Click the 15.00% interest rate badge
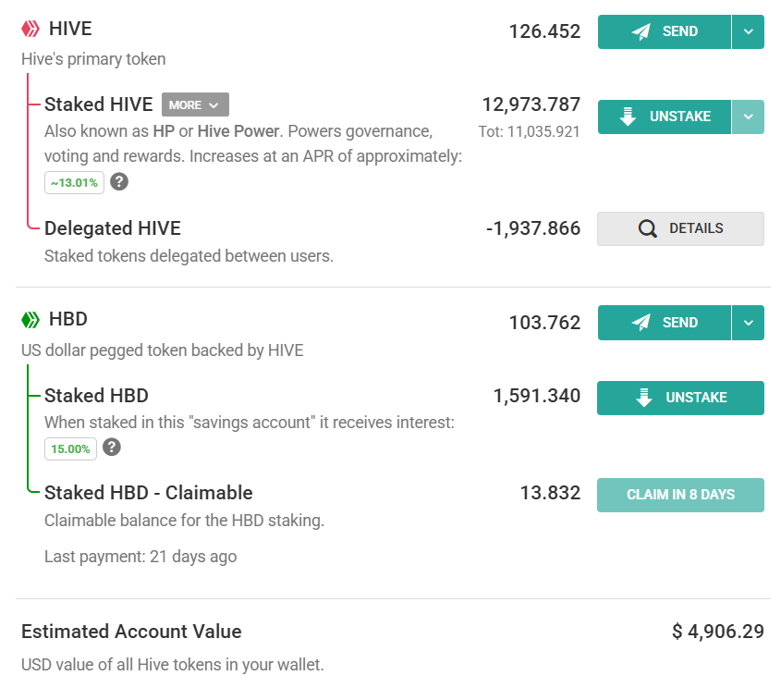 tap(70, 448)
